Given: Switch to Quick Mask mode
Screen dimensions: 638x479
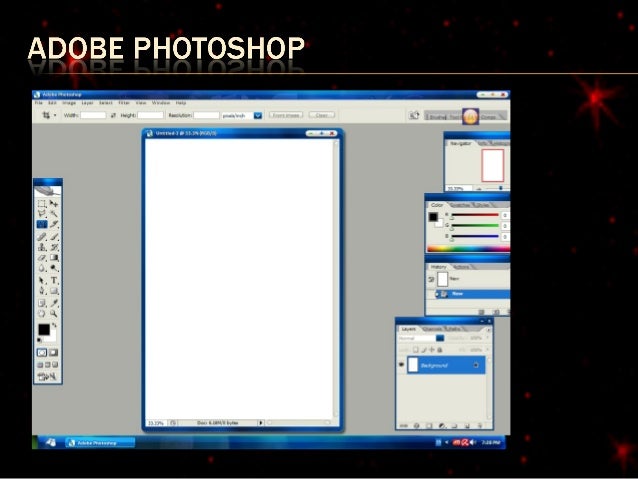Looking at the screenshot, I should [53, 352].
